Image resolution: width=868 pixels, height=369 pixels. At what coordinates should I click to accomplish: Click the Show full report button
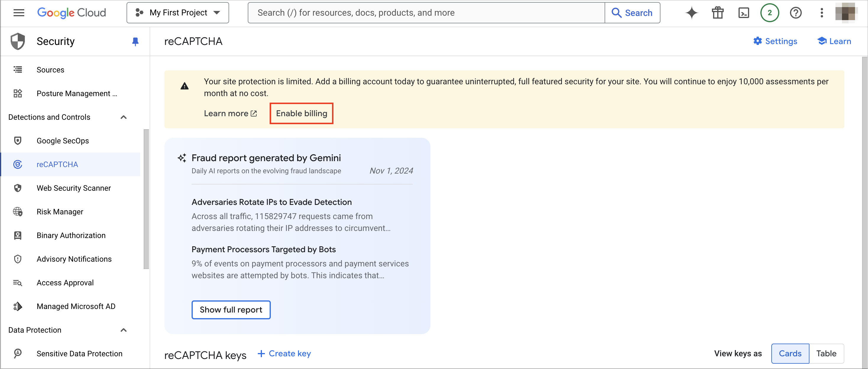pos(231,310)
